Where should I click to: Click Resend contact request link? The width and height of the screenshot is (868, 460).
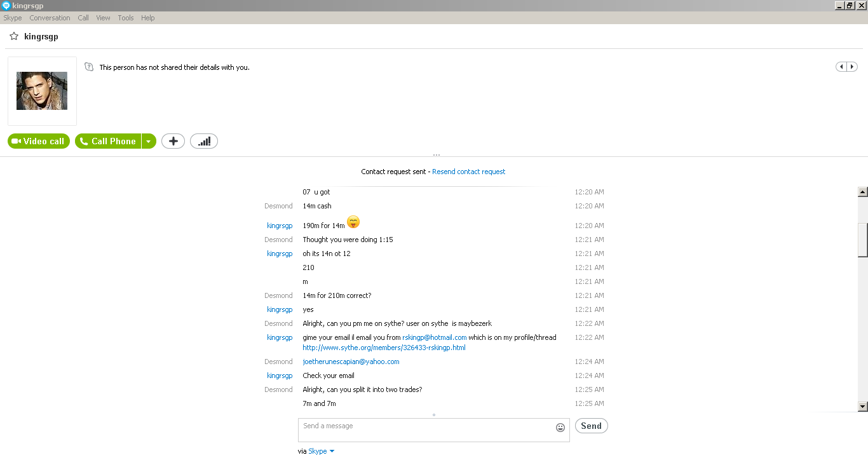click(x=469, y=172)
